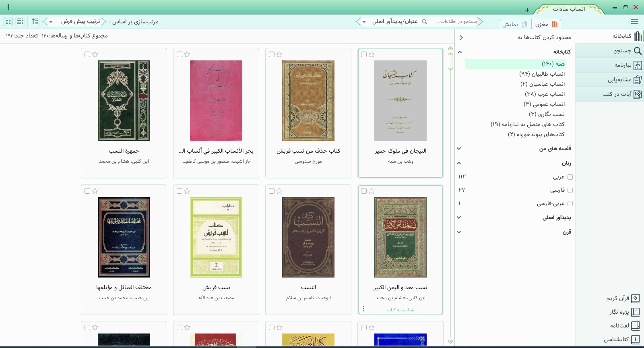Toggle sort order direction icon
This screenshot has width=644, height=348.
[35, 21]
